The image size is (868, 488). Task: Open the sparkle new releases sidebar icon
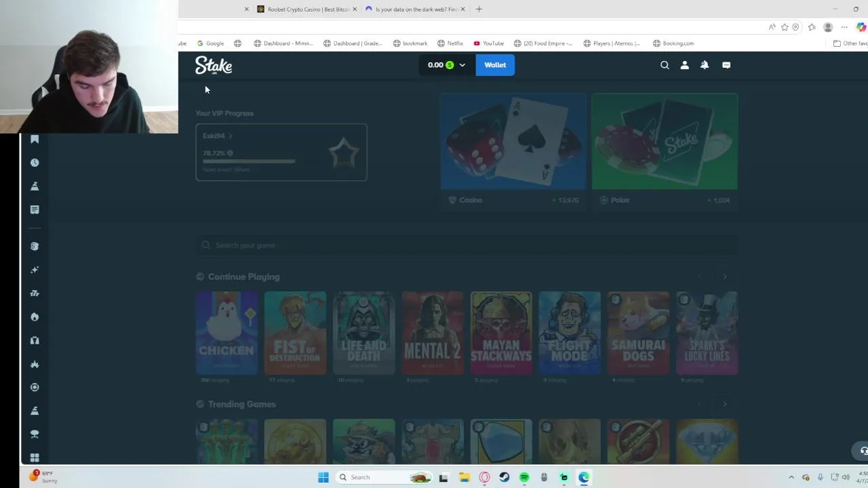[35, 270]
